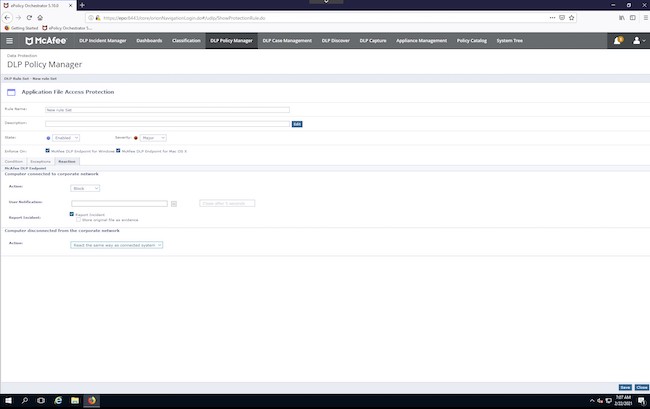Uncheck the Report Incident checkbox

pyautogui.click(x=72, y=214)
